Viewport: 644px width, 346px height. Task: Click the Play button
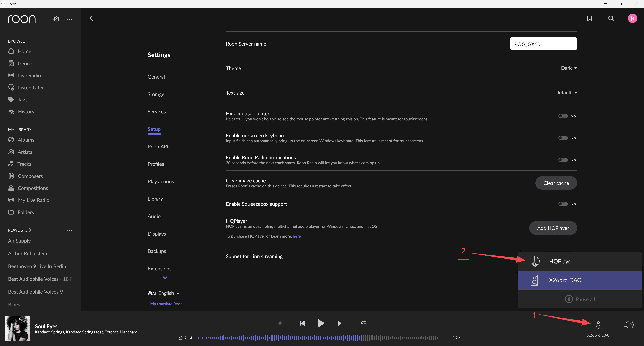coord(321,323)
